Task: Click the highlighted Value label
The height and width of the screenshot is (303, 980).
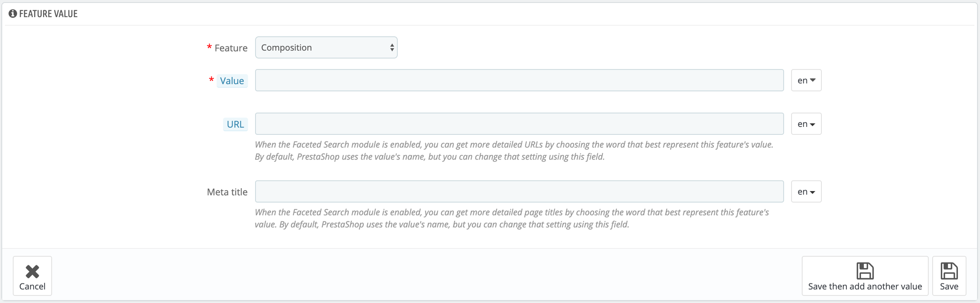Action: tap(232, 81)
